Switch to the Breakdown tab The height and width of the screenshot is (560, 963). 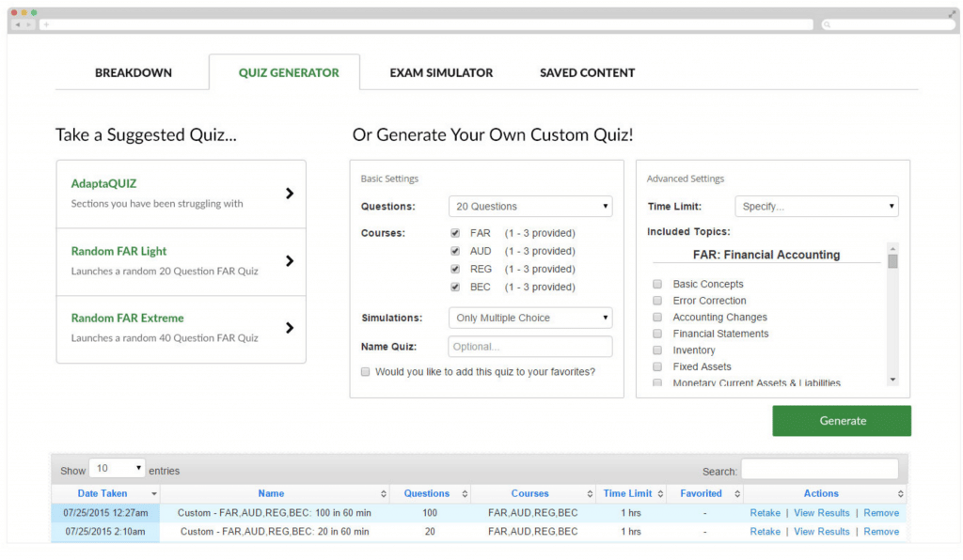coord(134,72)
